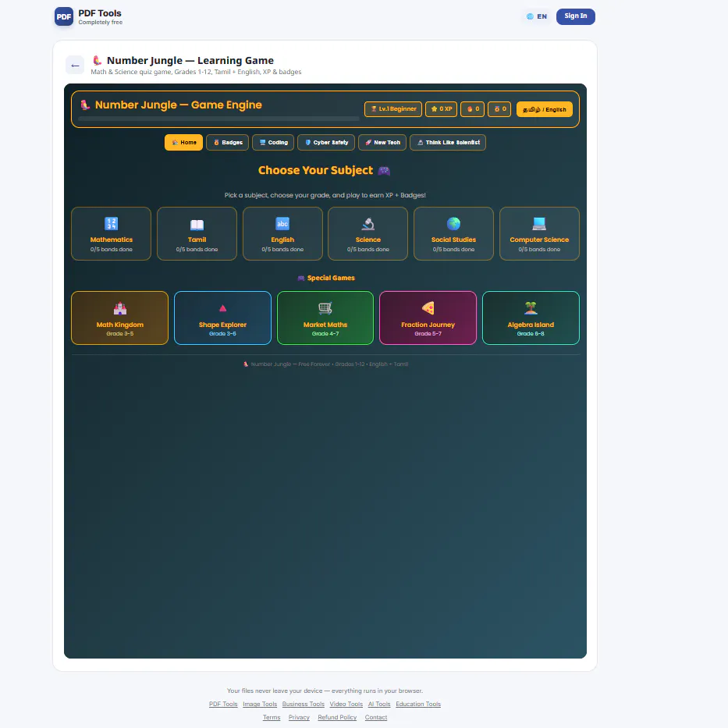Launch Math Kingdom via its title
This screenshot has width=728, height=728.
(x=120, y=325)
